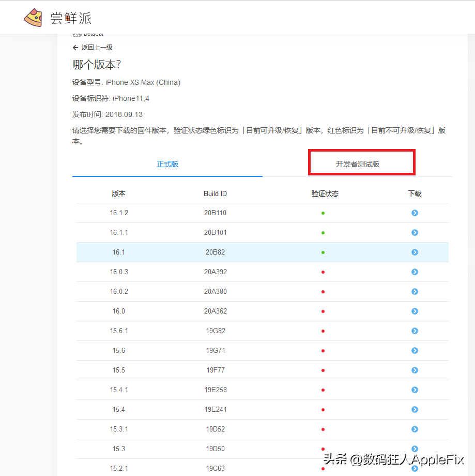Open the version 16.1.1 link

[118, 232]
